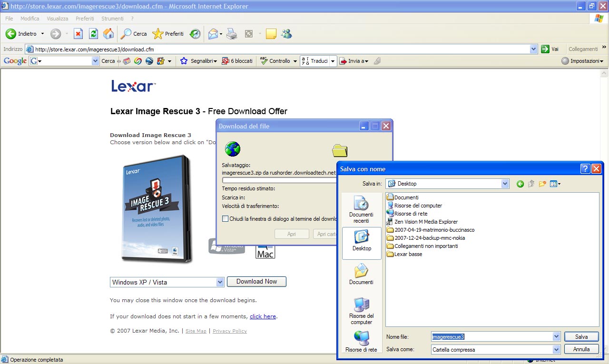Open Documenti recenti in places bar
Screen dimensions: 609x364
tap(362, 210)
